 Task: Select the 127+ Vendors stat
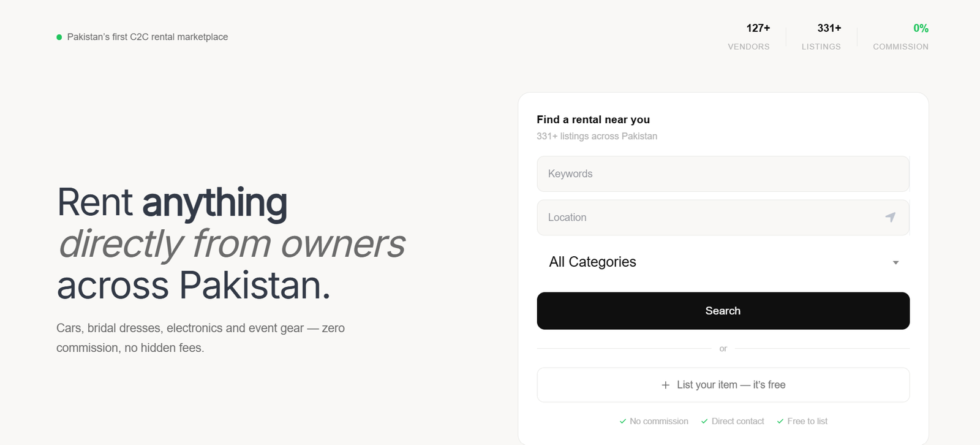(748, 37)
